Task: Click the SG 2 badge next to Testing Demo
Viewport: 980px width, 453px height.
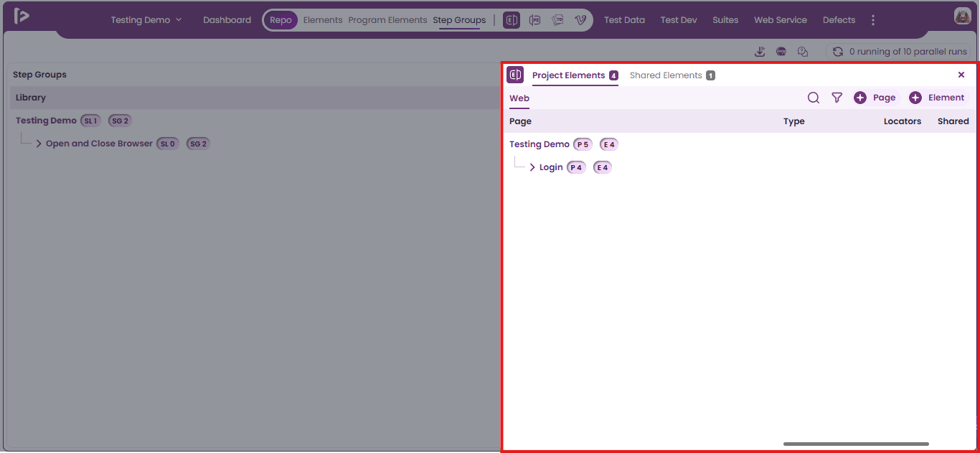Action: pos(120,121)
